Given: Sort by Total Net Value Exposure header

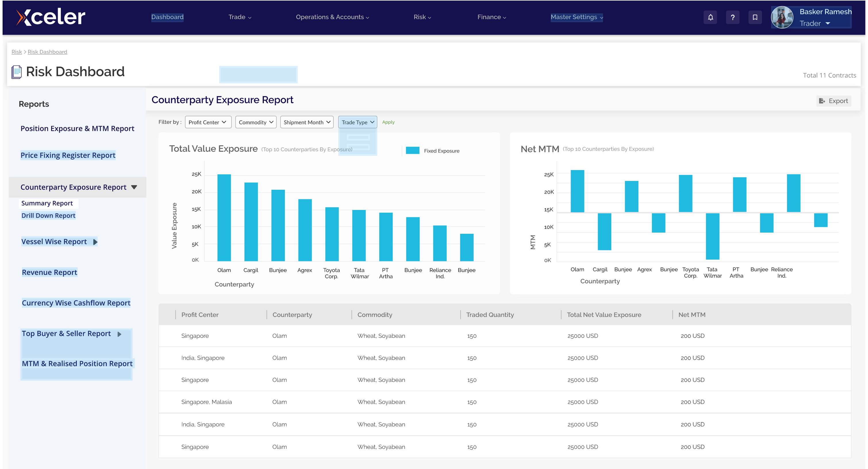Looking at the screenshot, I should (x=604, y=315).
